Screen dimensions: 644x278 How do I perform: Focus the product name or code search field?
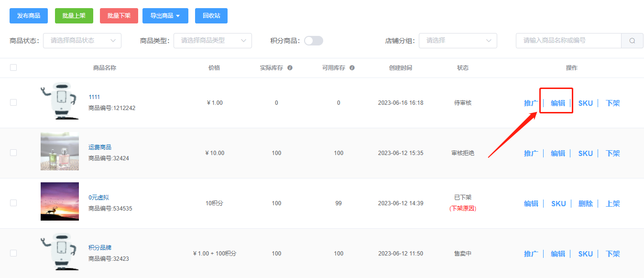click(x=568, y=41)
